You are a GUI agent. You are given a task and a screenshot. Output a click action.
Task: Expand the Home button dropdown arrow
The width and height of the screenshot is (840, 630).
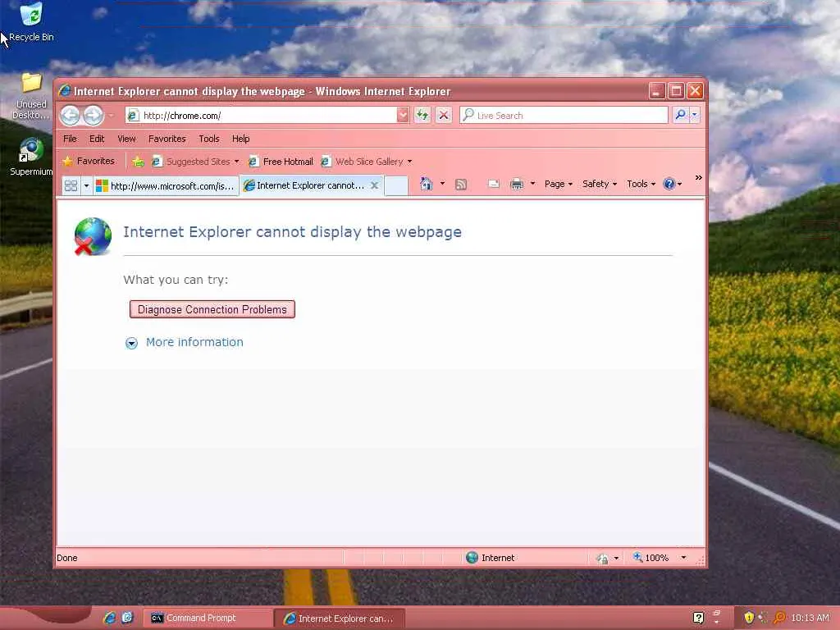click(442, 184)
